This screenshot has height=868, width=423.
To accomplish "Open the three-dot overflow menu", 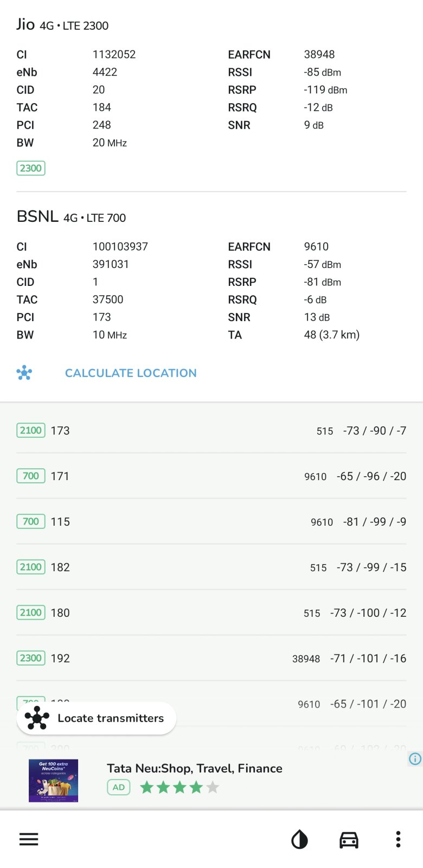I will click(x=398, y=839).
